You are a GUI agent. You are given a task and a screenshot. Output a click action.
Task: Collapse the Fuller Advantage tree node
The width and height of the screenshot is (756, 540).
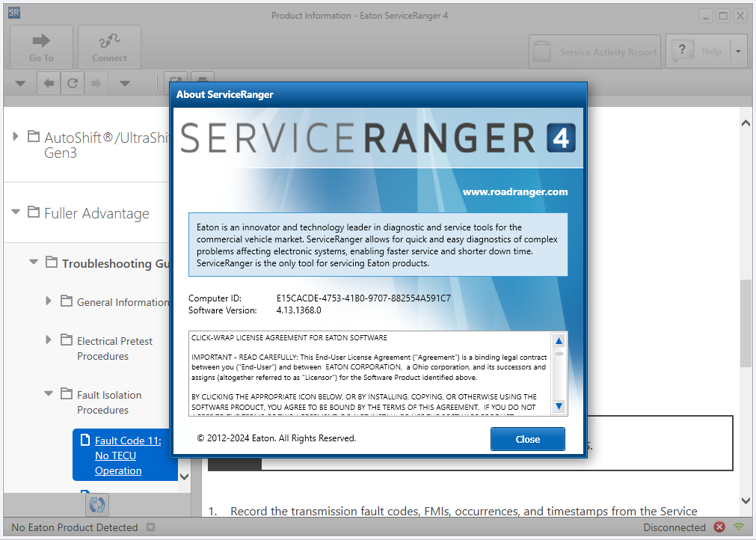(x=16, y=212)
